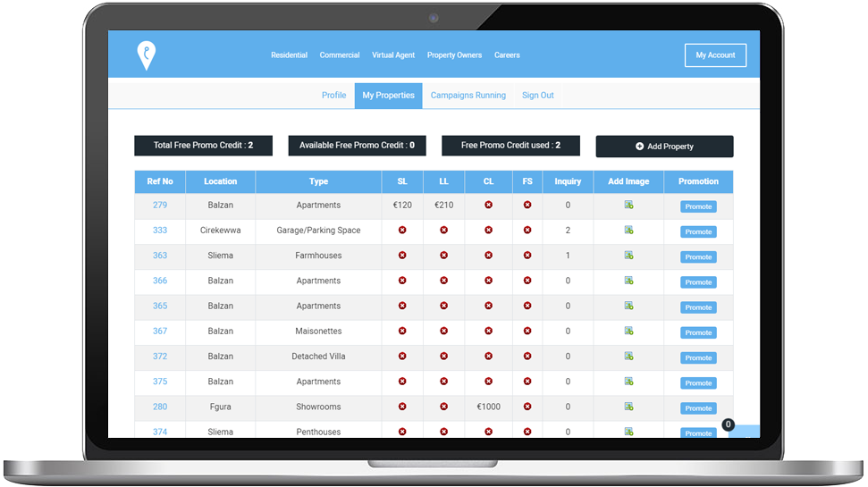Click add image icon for Cirekewwa garage row
This screenshot has height=487, width=868.
(x=628, y=231)
